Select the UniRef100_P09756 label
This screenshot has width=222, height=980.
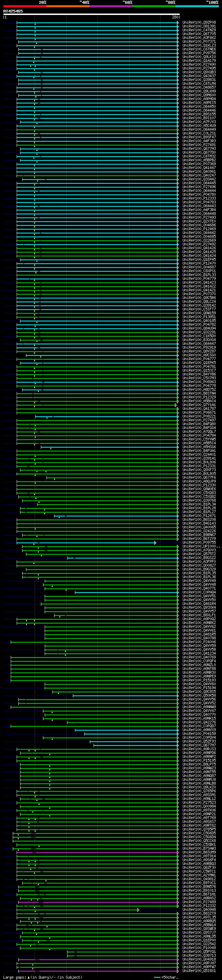pos(199,53)
